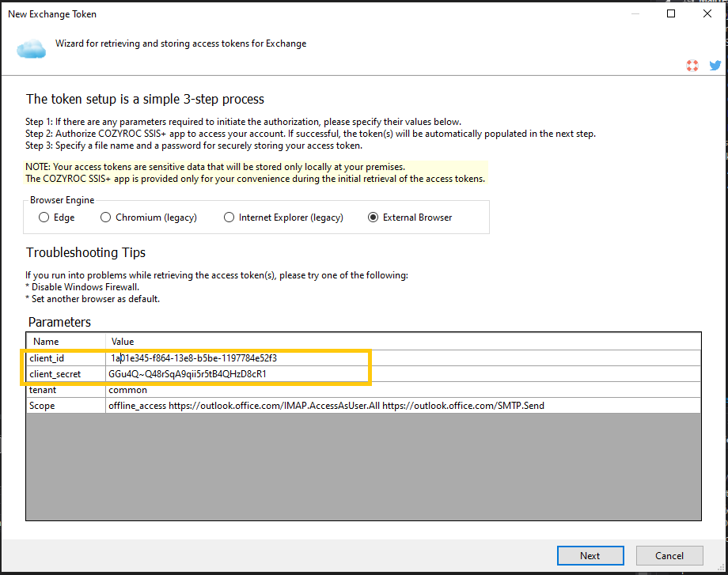Select the client_id row name cell

[65, 358]
